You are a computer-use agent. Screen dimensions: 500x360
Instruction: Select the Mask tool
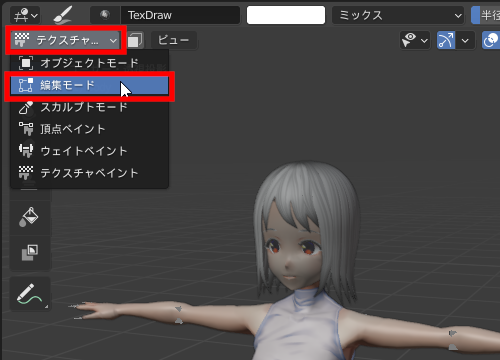point(30,253)
